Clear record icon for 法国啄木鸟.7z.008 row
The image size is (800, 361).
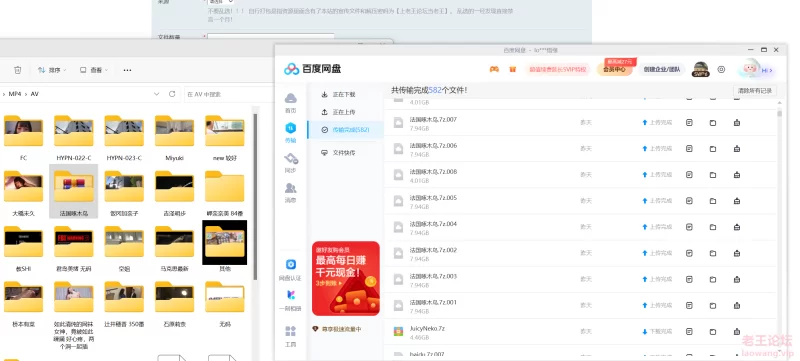pos(737,174)
